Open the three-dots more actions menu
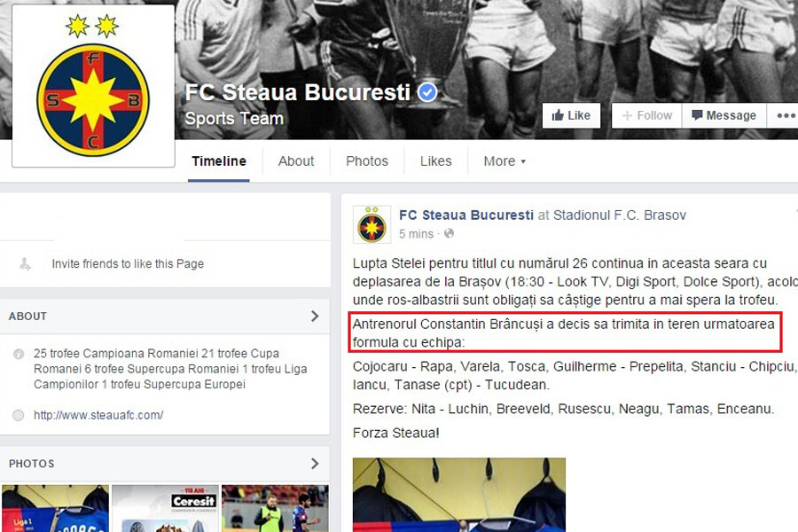798x532 pixels. [785, 115]
